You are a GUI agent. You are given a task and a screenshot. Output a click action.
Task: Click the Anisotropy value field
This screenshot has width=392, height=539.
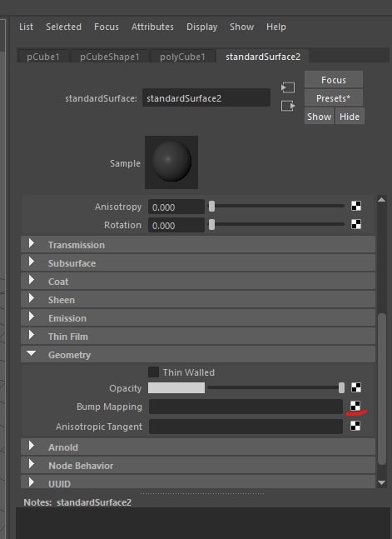pos(176,207)
